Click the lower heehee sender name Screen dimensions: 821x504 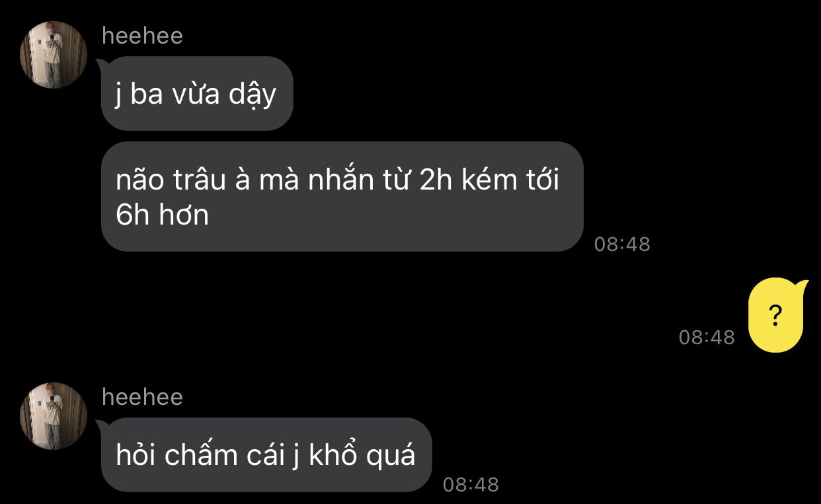click(x=142, y=398)
